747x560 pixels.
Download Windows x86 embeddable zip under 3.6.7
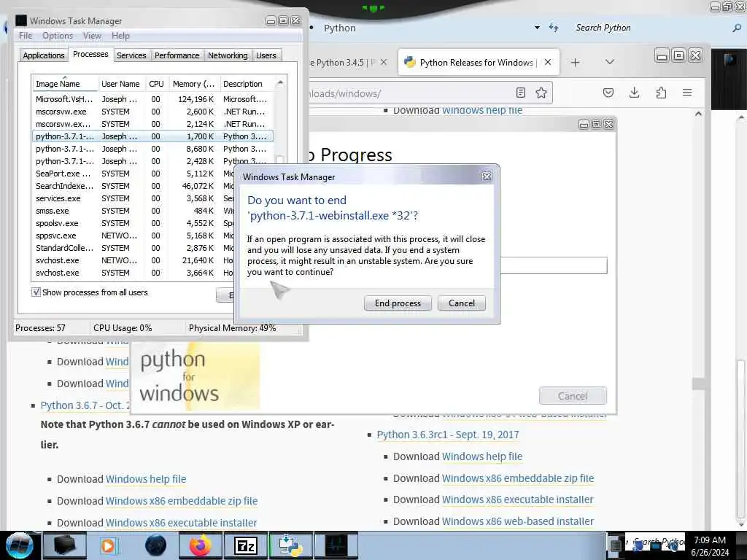[x=181, y=501]
